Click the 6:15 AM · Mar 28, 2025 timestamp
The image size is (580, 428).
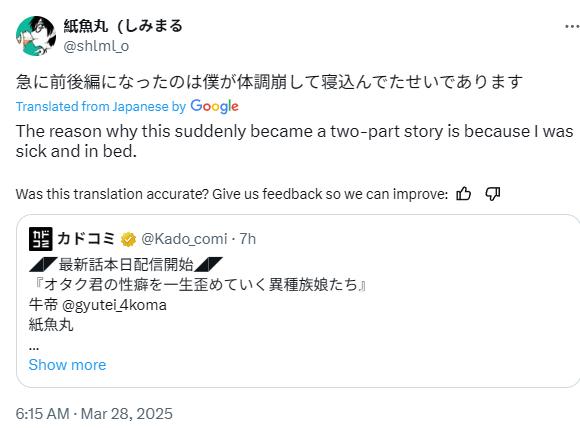94,414
